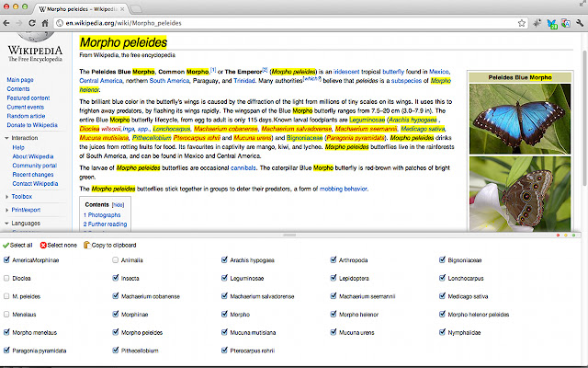Image resolution: width=588 pixels, height=368 pixels.
Task: Expand the Print/export sidebar section
Action: (x=6, y=211)
